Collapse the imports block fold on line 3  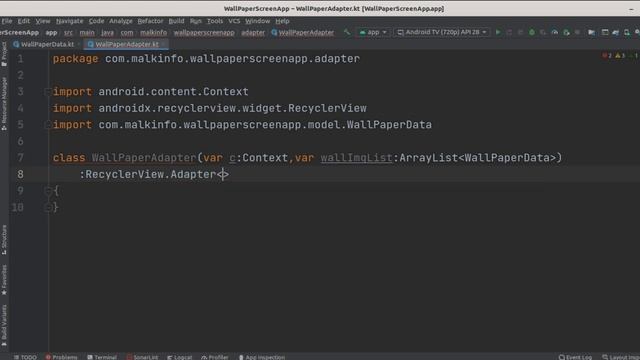48,92
